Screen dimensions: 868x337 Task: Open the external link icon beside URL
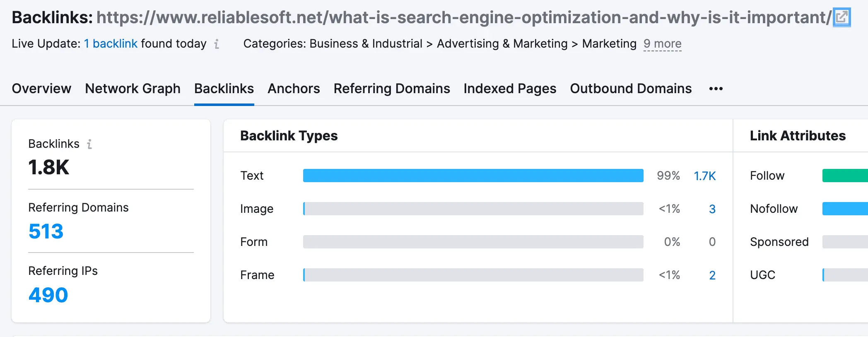(x=841, y=17)
